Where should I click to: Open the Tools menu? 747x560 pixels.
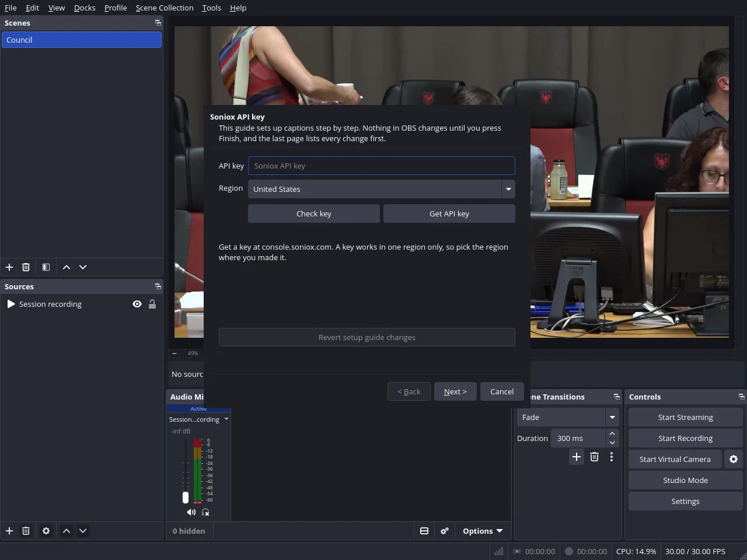click(211, 8)
